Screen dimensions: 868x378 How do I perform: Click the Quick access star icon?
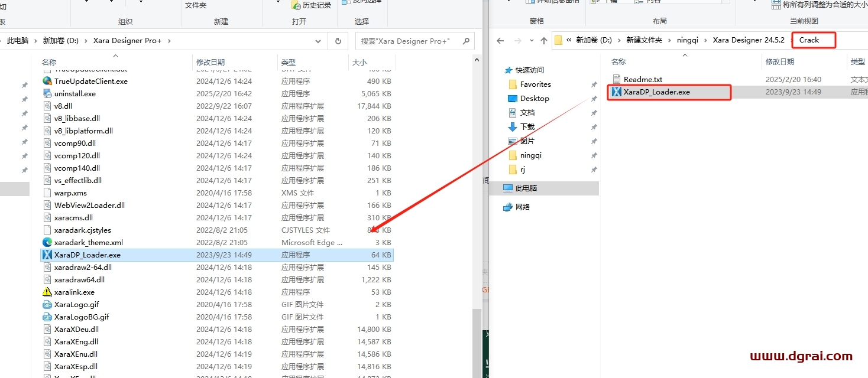point(508,70)
